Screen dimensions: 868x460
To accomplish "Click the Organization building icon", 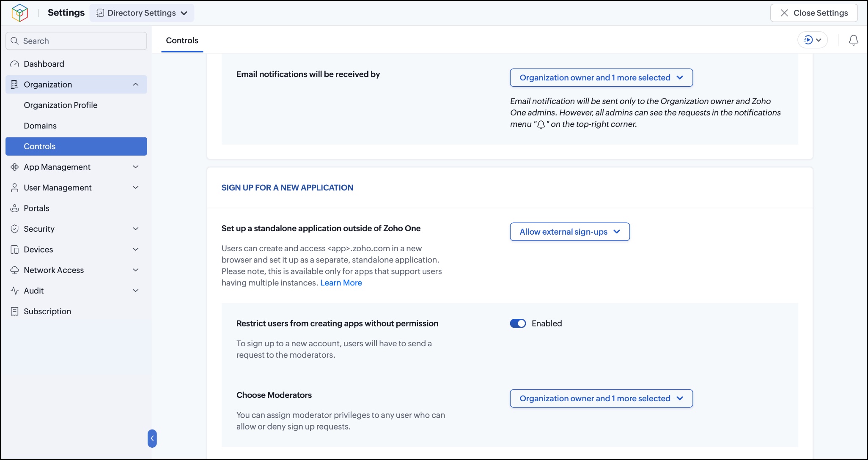I will [x=14, y=85].
